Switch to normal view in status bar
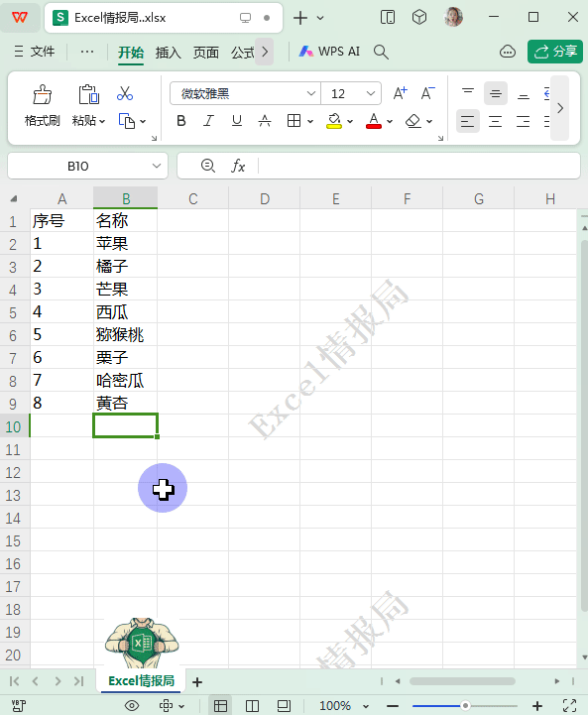Screen dimensions: 588x715 pos(220,705)
